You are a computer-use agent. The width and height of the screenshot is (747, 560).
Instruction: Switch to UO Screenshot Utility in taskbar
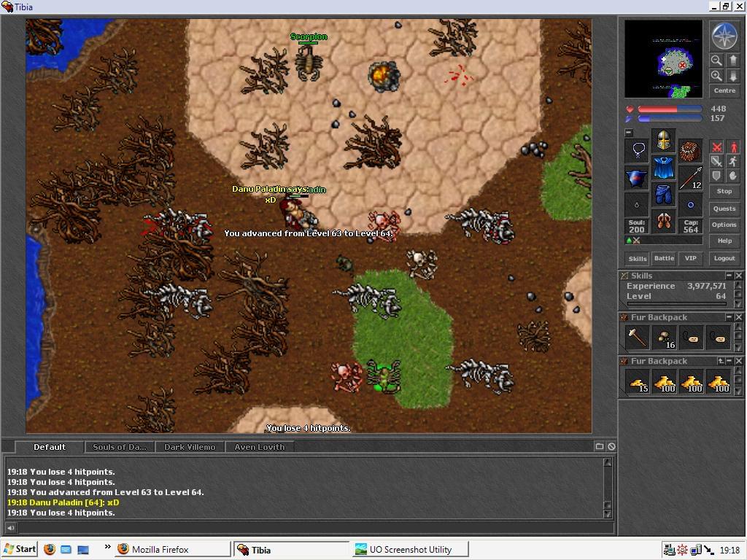(410, 550)
